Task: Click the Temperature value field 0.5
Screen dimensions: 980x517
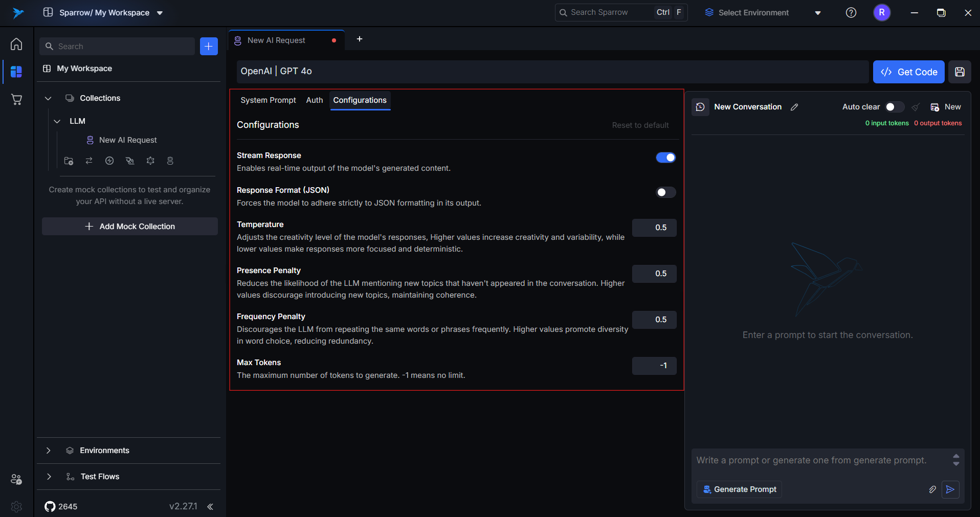Action: click(x=654, y=228)
